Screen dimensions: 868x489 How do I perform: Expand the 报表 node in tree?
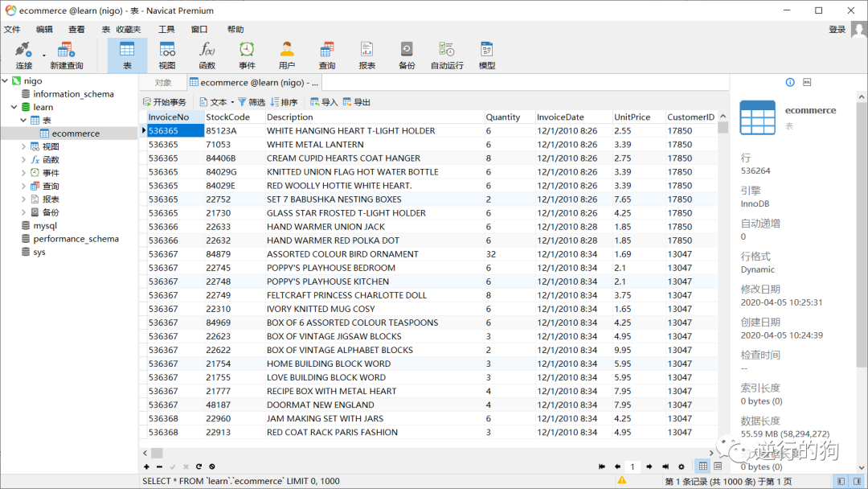[x=23, y=199]
